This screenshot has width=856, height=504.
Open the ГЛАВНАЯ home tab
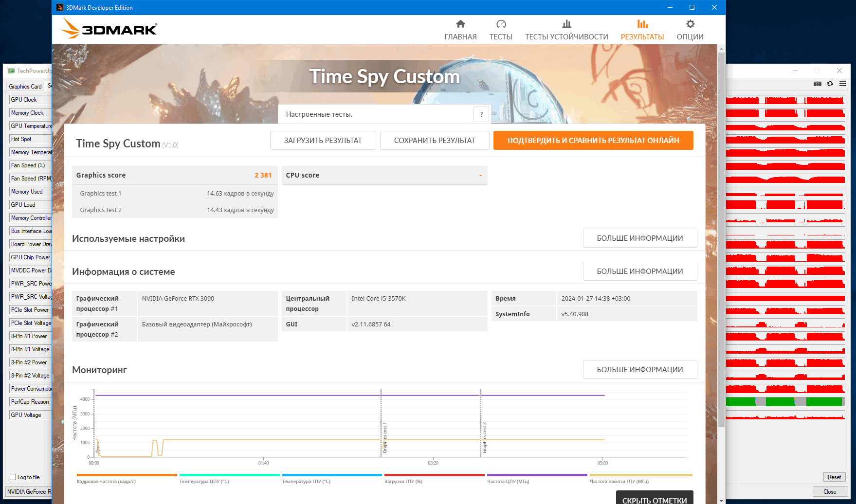point(460,30)
